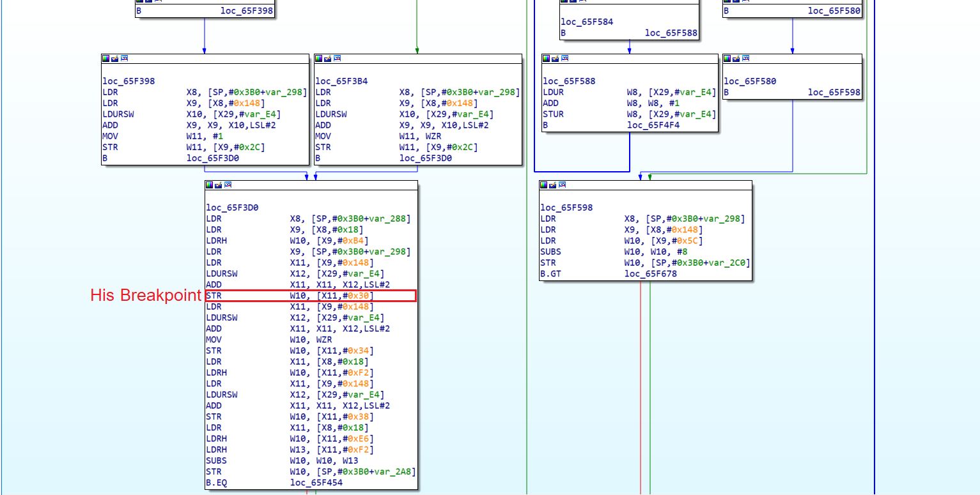
Task: Select LDRH W10, [X11,#0xE6] instruction
Action: [290, 439]
